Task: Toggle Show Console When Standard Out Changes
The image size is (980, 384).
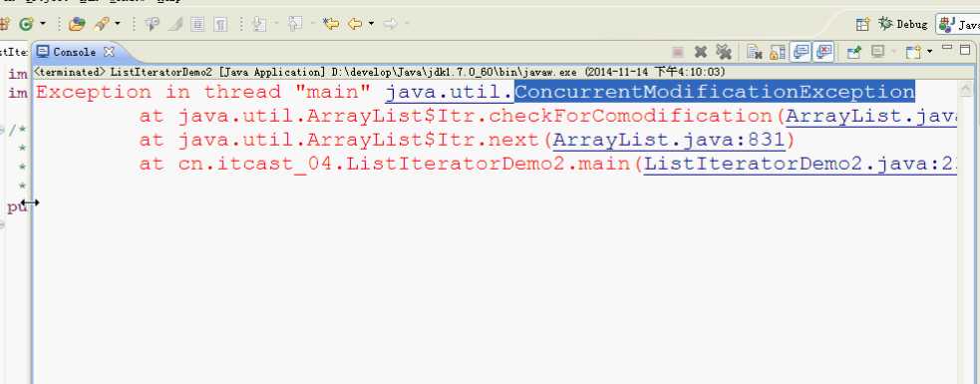Action: pyautogui.click(x=801, y=52)
